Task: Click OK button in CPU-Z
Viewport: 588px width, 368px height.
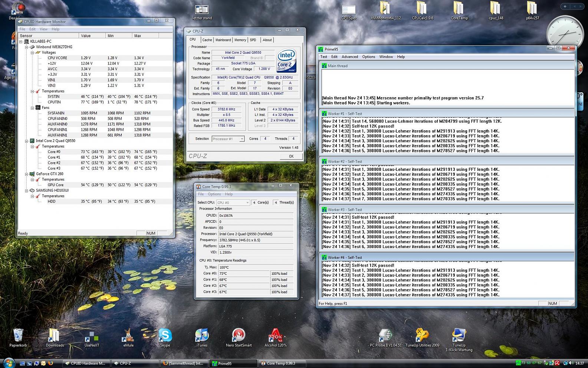Action: (x=291, y=156)
